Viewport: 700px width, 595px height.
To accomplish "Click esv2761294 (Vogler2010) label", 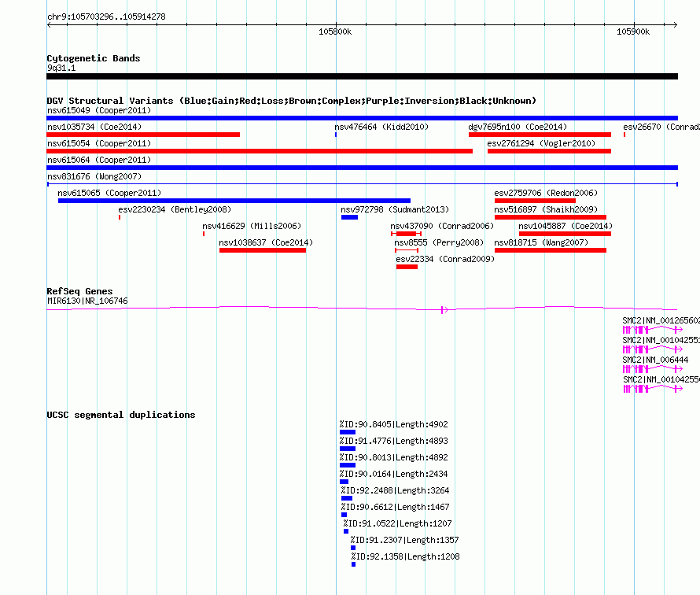I will click(541, 143).
